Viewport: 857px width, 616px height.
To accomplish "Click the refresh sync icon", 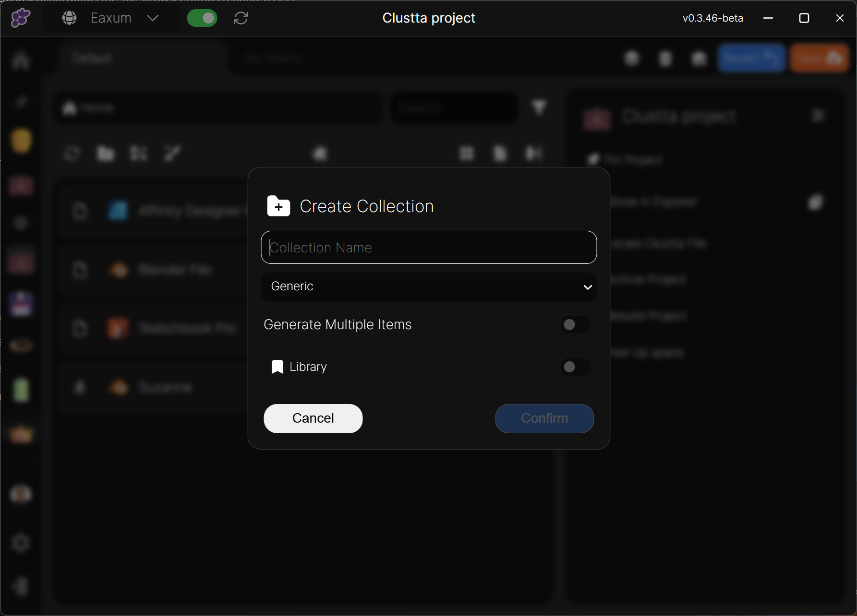I will [241, 18].
